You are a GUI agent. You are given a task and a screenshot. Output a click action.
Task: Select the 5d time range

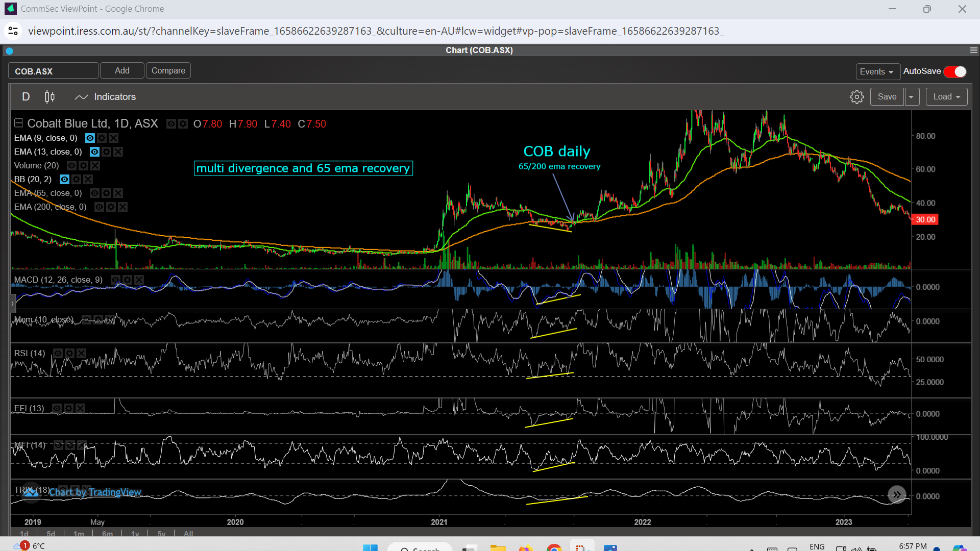tap(51, 534)
